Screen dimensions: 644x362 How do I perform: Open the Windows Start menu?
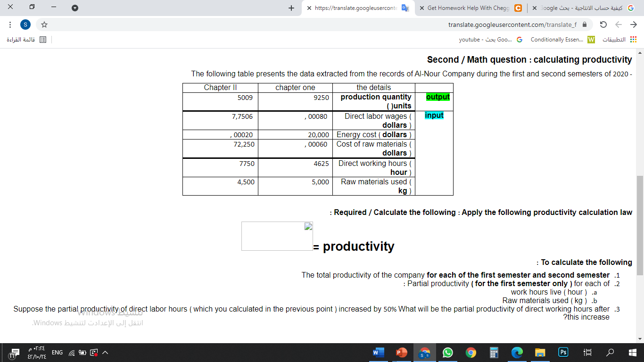click(x=633, y=353)
